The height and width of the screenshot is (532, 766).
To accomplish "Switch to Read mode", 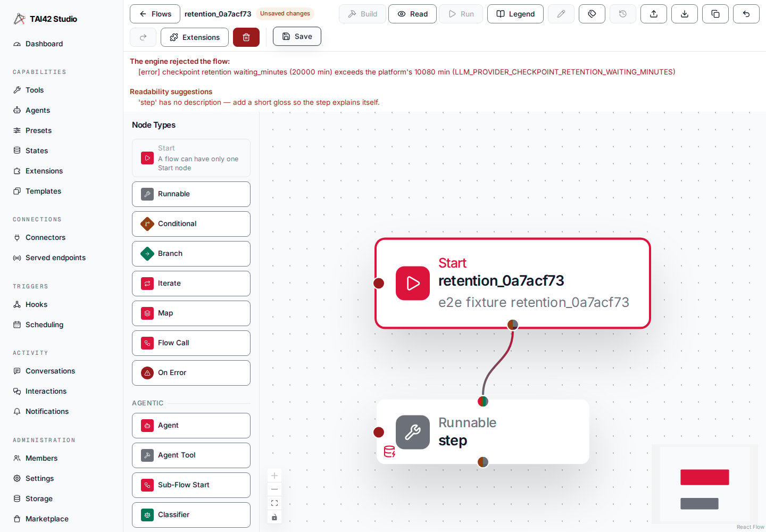I will click(x=413, y=14).
